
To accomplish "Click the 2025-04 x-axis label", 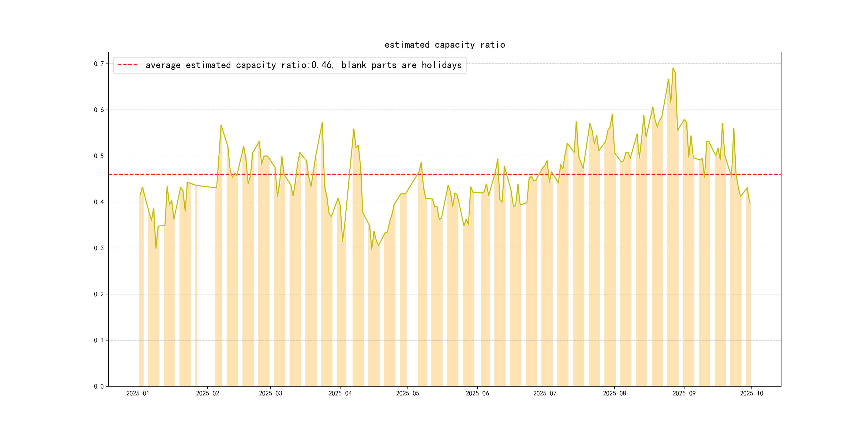I will coord(340,393).
